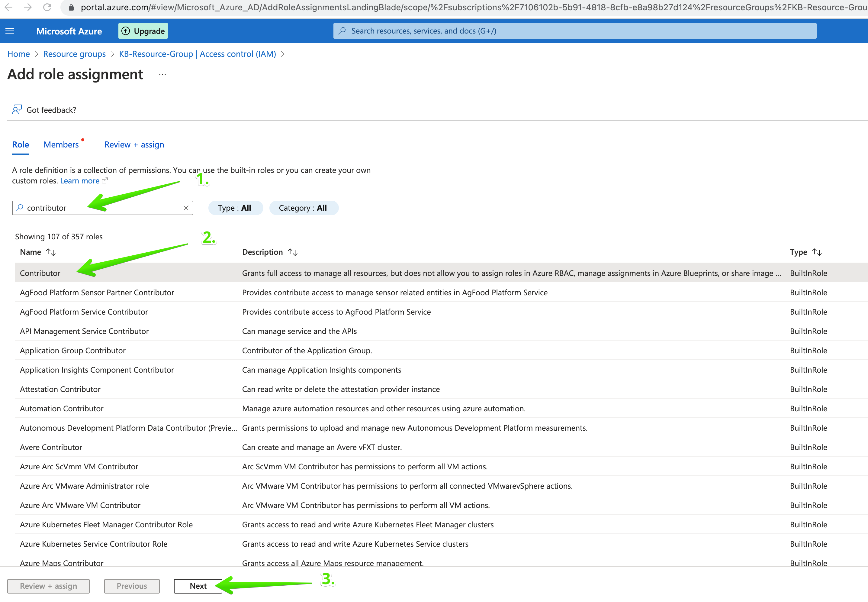The height and width of the screenshot is (602, 868).
Task: Click the Previous button
Action: click(132, 586)
